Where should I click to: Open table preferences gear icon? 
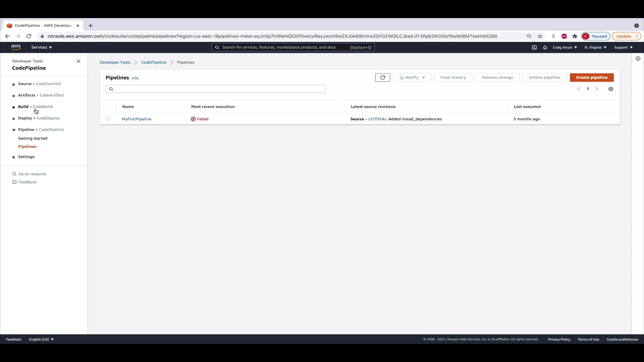(x=611, y=89)
